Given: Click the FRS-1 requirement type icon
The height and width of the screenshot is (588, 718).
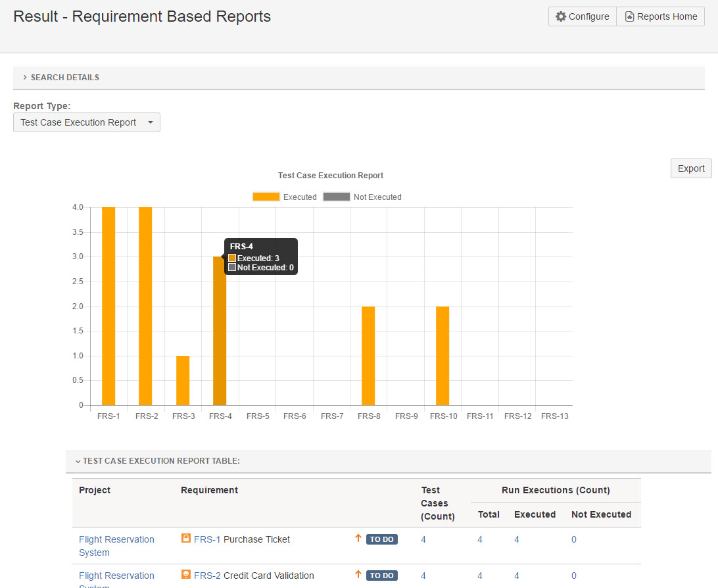Looking at the screenshot, I should pyautogui.click(x=186, y=539).
